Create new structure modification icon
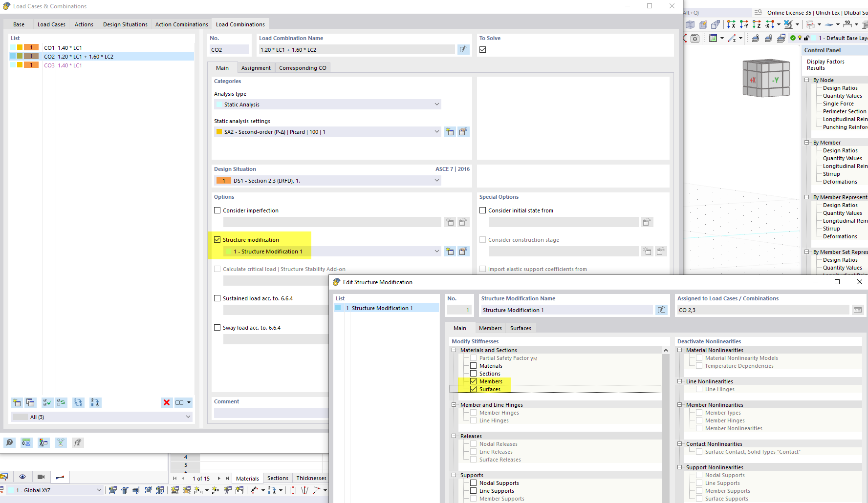Viewport: 868px width, 503px height. [x=450, y=251]
